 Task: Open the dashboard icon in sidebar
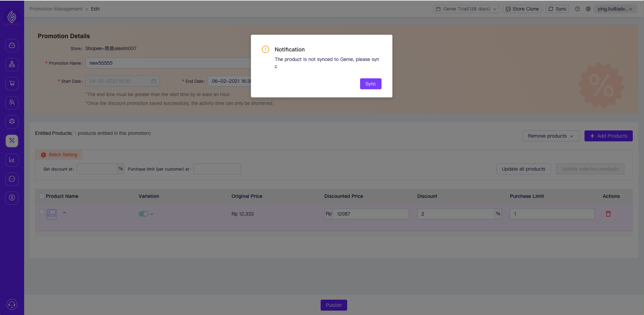tap(12, 45)
